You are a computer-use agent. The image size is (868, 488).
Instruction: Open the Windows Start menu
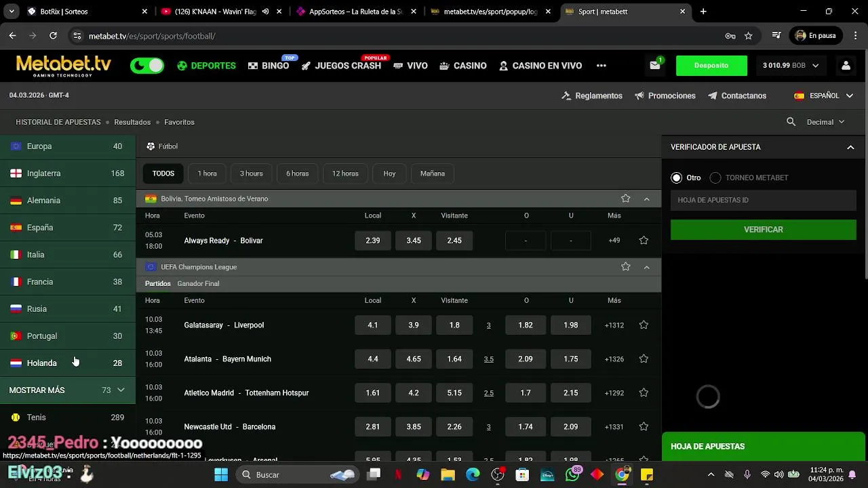(221, 474)
